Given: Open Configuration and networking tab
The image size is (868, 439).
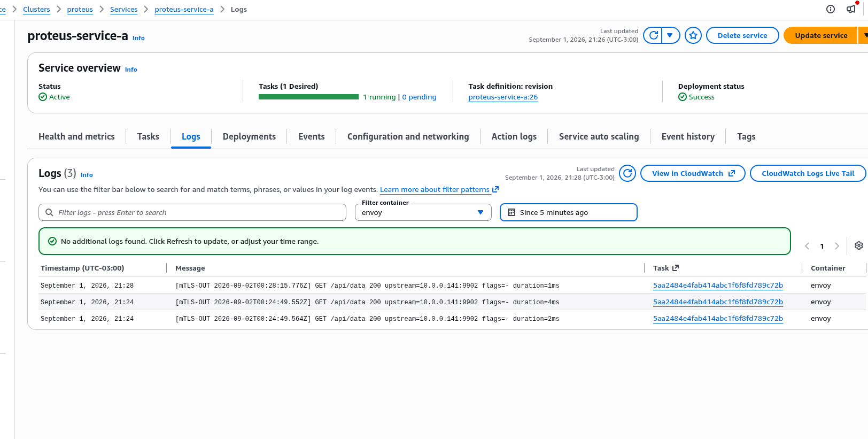Looking at the screenshot, I should [x=408, y=136].
